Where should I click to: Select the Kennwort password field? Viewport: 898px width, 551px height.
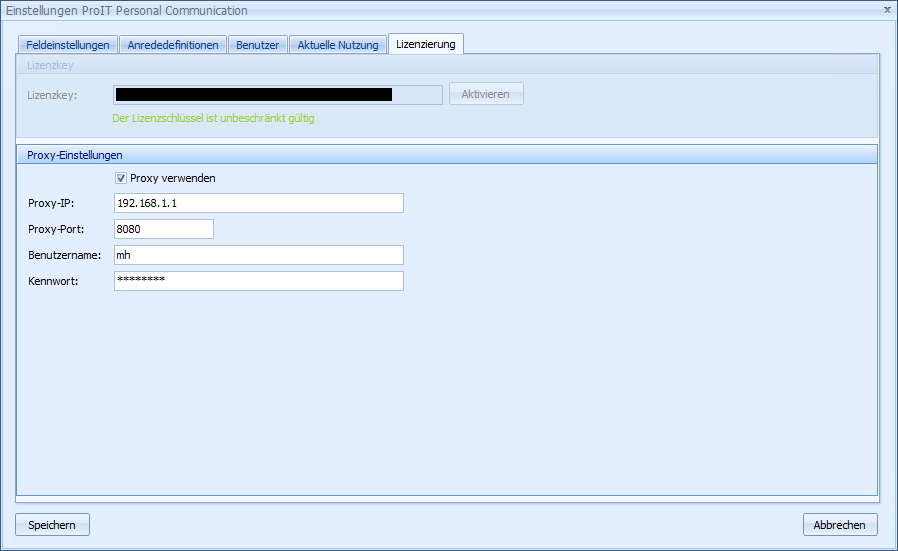pyautogui.click(x=258, y=281)
